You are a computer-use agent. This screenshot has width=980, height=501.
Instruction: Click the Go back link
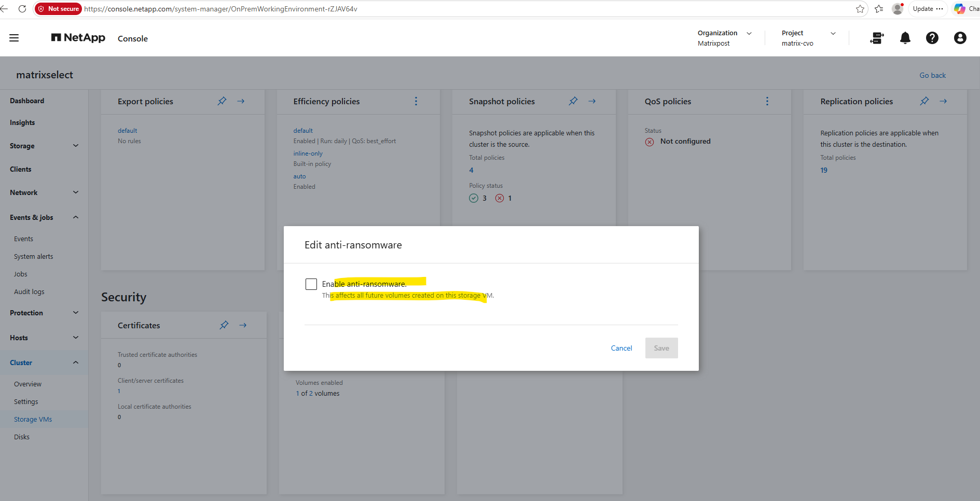pos(932,75)
